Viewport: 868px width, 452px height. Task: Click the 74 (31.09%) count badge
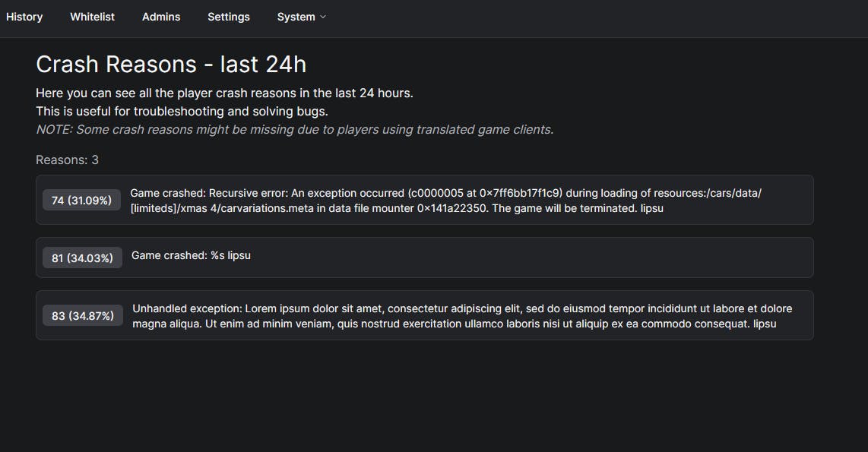tap(81, 201)
